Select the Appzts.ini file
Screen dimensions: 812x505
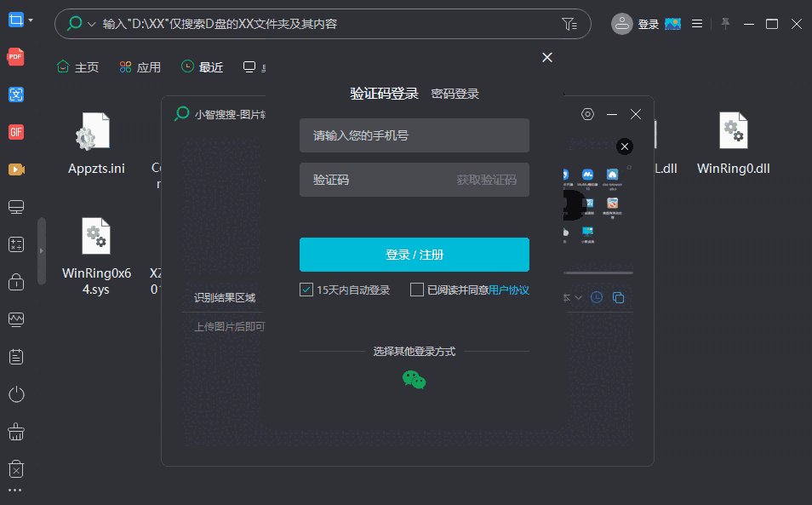pos(96,144)
